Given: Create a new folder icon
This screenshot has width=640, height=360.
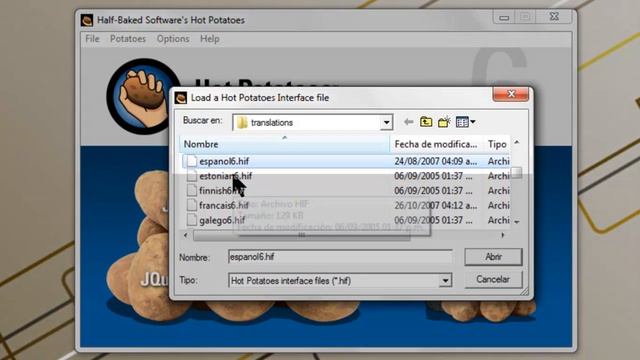Looking at the screenshot, I should (444, 122).
